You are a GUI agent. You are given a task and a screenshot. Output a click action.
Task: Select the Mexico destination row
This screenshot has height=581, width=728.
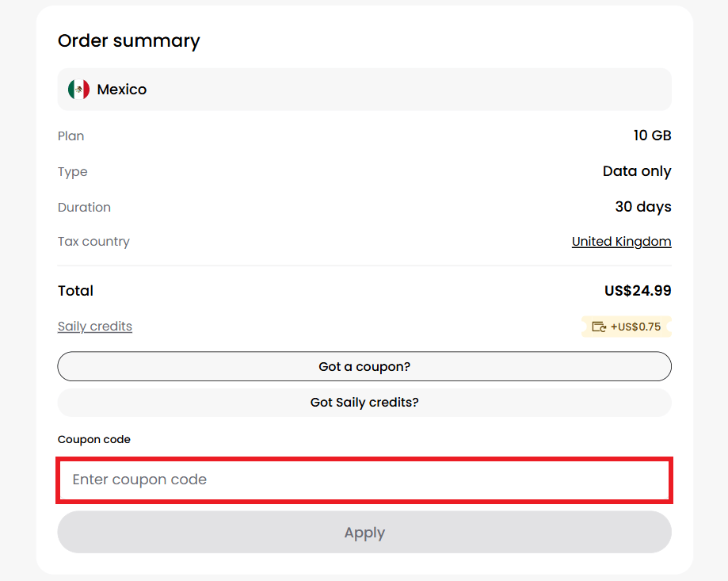364,89
